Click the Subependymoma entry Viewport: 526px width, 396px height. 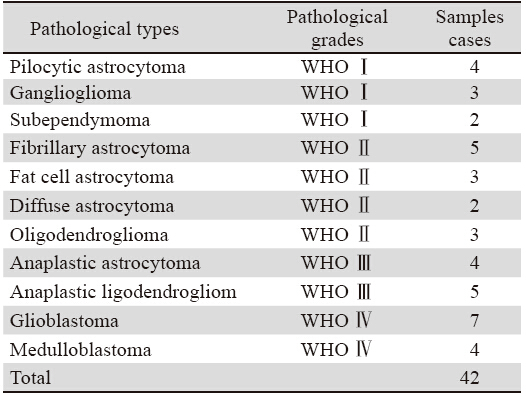click(80, 120)
